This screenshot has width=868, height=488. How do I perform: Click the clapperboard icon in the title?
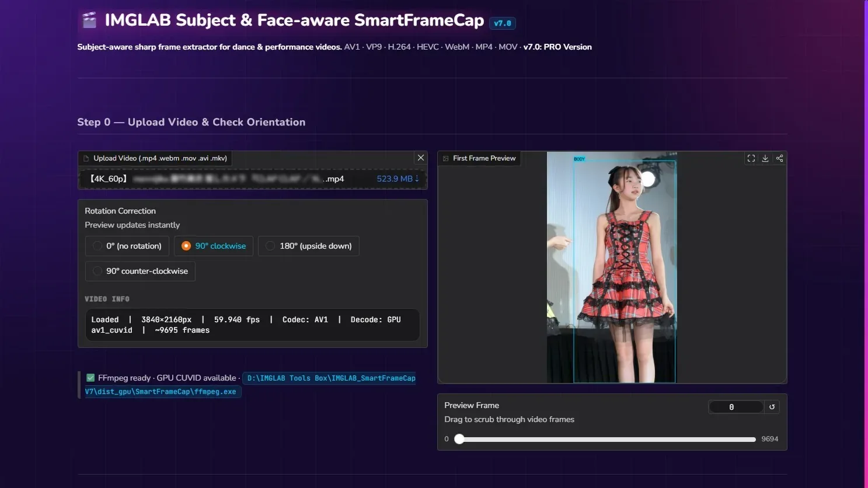(x=89, y=20)
